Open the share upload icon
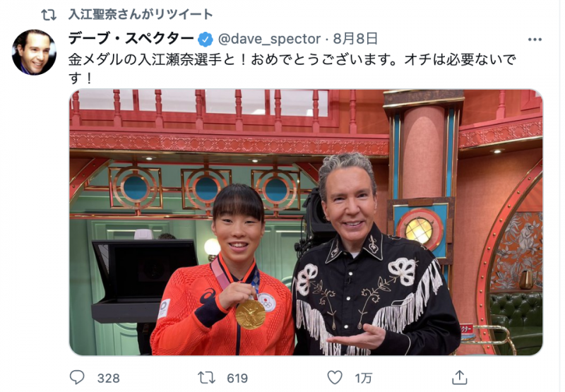Viewport: 565px width, 392px height. pos(460,377)
